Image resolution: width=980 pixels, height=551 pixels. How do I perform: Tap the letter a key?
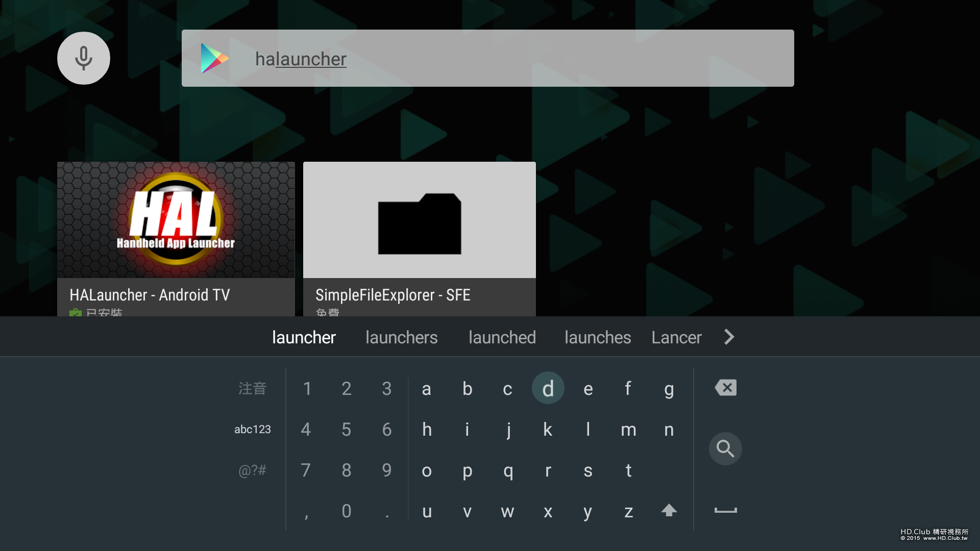(x=427, y=389)
